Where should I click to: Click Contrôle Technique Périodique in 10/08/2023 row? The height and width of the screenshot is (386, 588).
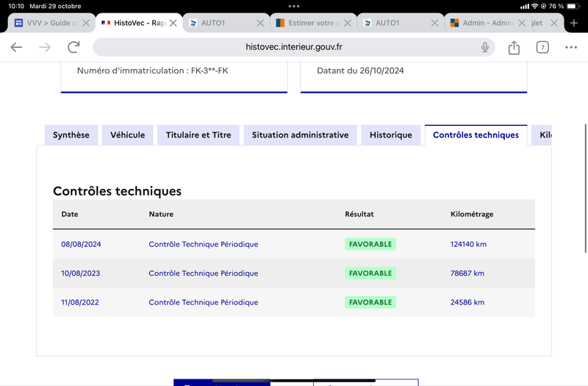coord(204,274)
